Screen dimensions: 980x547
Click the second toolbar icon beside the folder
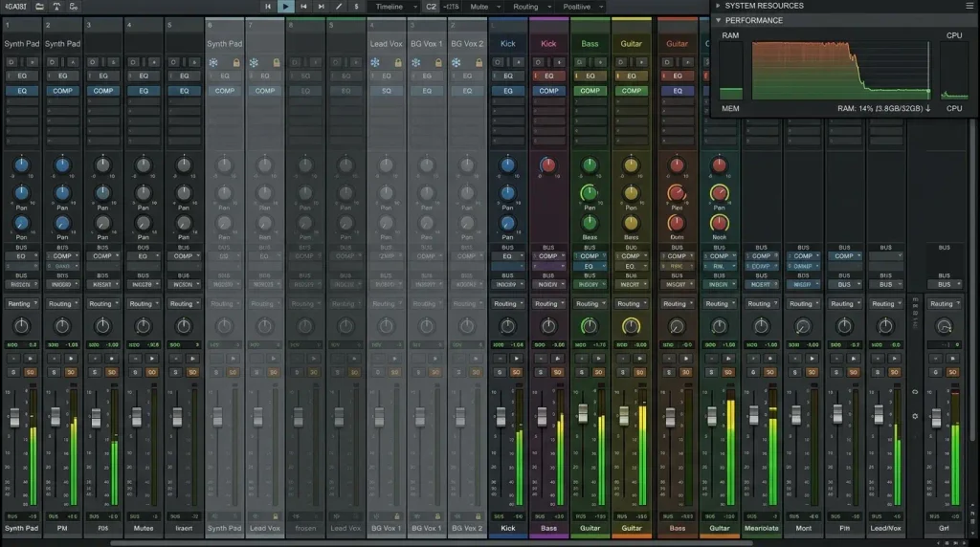coord(56,7)
